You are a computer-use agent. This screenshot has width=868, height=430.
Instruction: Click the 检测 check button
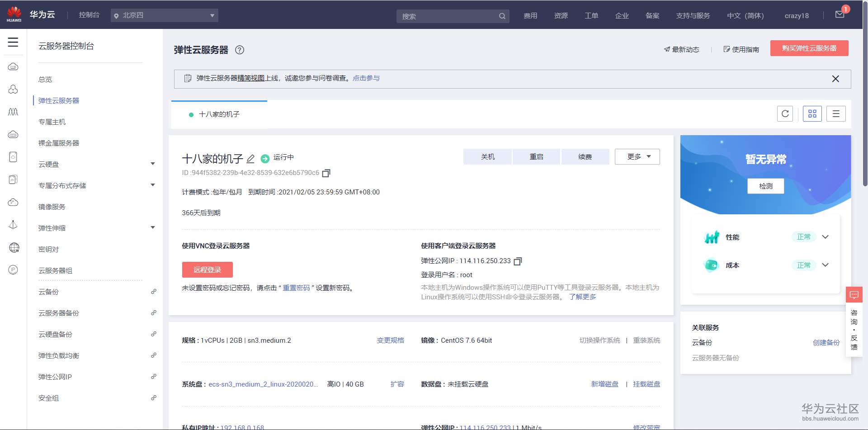pos(766,186)
